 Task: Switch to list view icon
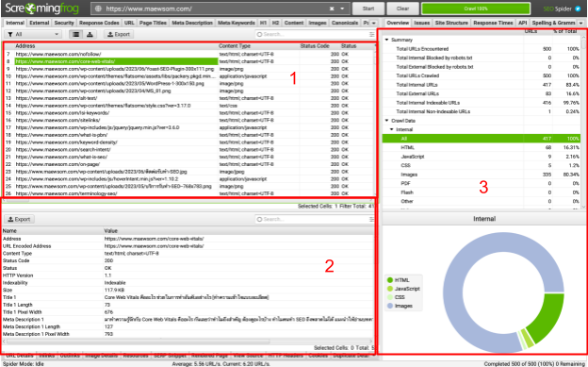pos(76,34)
